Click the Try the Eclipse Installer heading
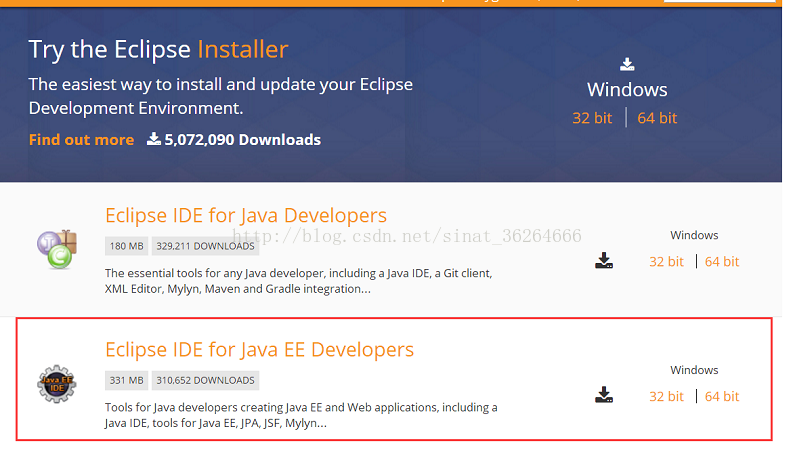The image size is (795, 450). click(158, 50)
